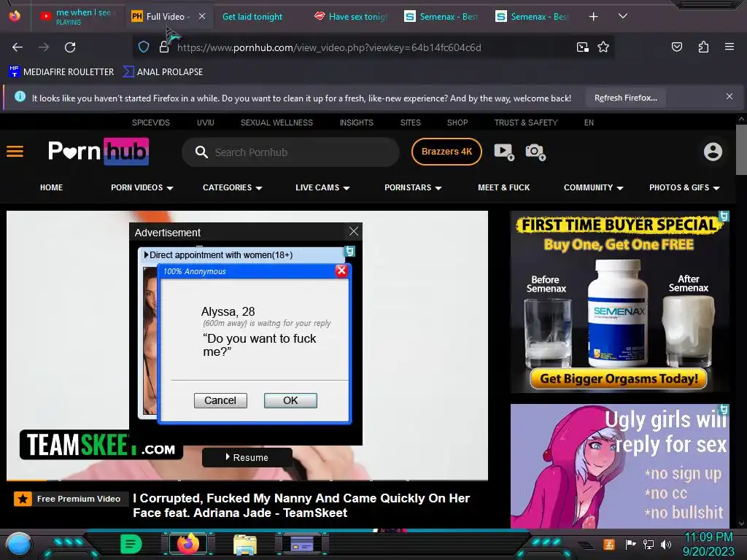Switch to the first Semenax tab

pyautogui.click(x=441, y=17)
